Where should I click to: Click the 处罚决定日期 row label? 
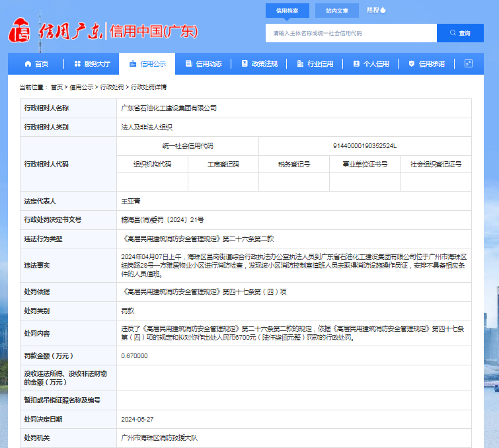click(43, 420)
